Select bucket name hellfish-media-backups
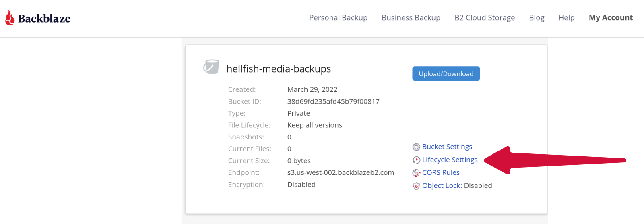The width and height of the screenshot is (644, 224). pyautogui.click(x=279, y=69)
